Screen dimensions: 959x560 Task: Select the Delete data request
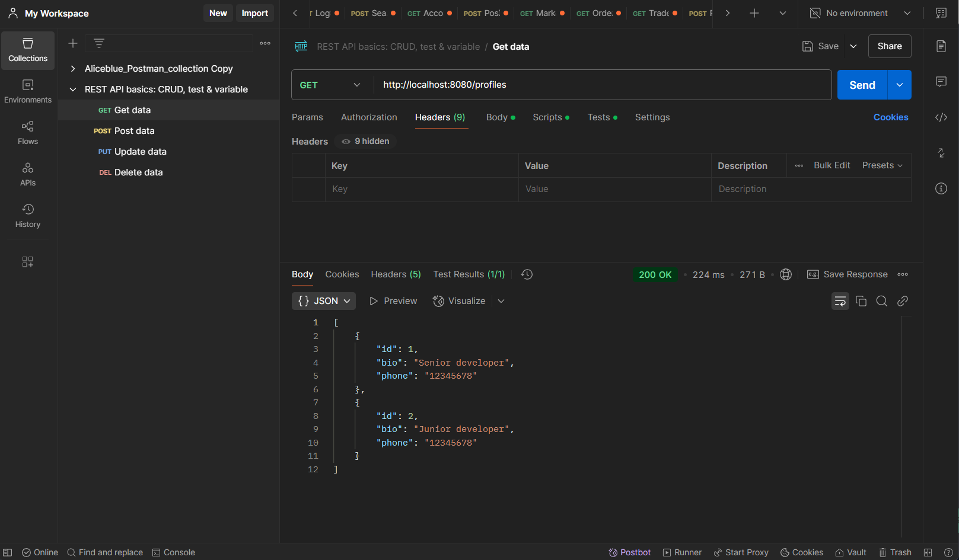point(168,172)
